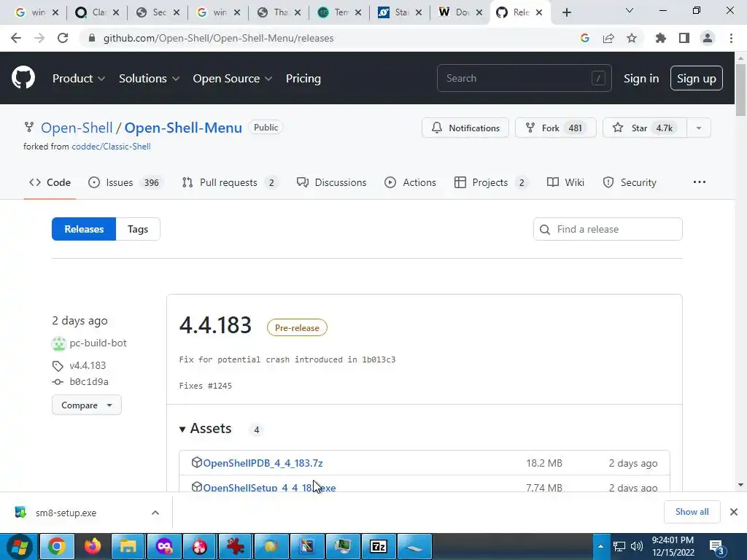Reload the page with refresh icon
The height and width of the screenshot is (560, 747).
click(x=63, y=38)
